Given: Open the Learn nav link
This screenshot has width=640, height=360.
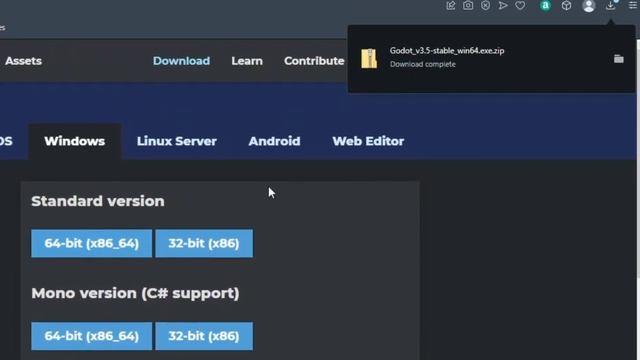Looking at the screenshot, I should tap(247, 61).
